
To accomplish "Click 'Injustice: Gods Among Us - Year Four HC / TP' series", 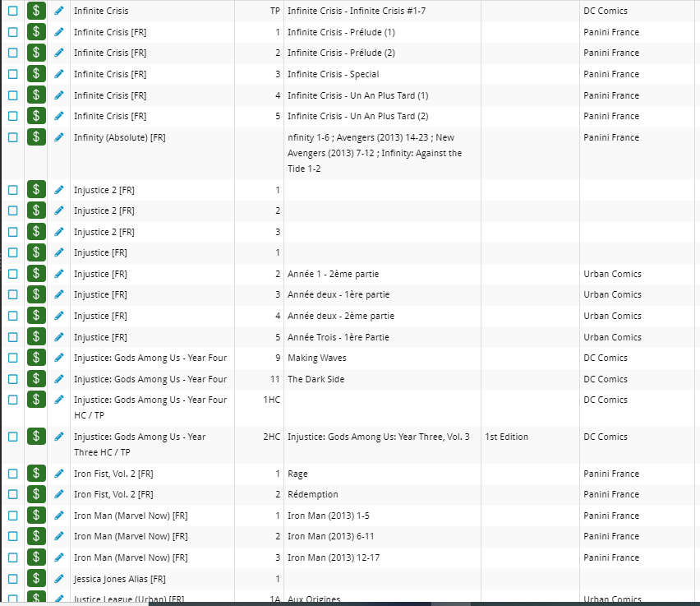I will coord(150,408).
